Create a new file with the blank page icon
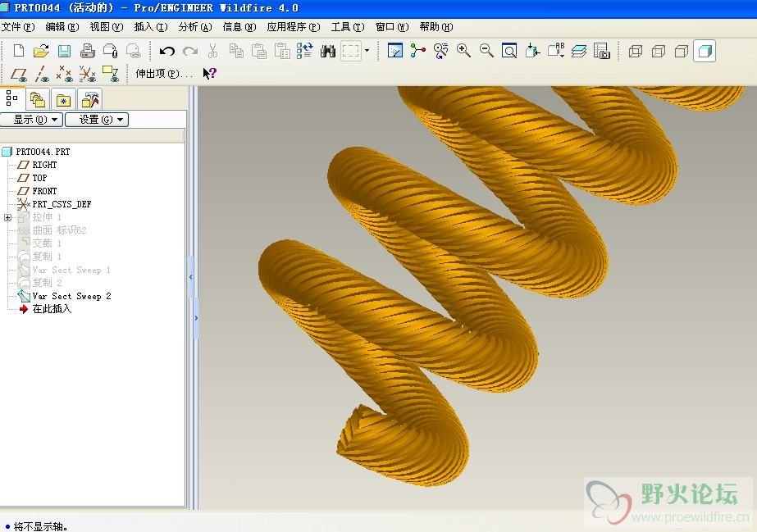Screen dimensions: 757x532 [18, 51]
